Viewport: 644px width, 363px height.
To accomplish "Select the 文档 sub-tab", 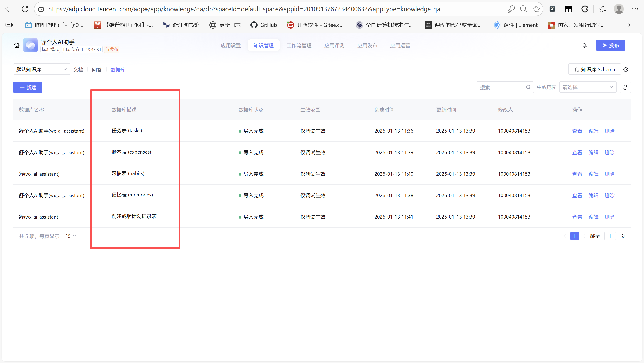I will coord(78,70).
